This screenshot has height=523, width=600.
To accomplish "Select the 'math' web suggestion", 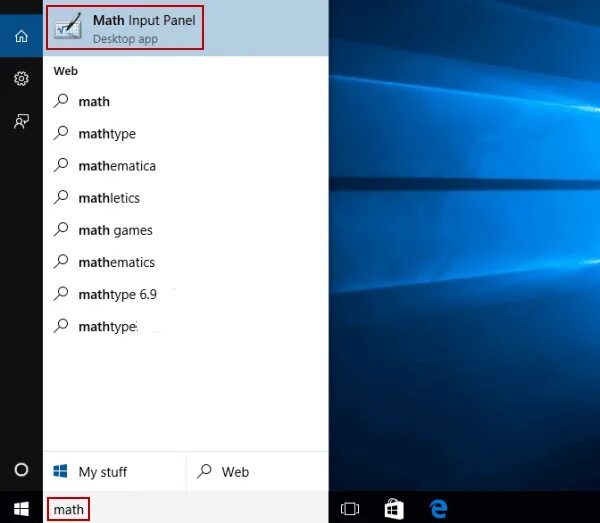I will pyautogui.click(x=186, y=101).
